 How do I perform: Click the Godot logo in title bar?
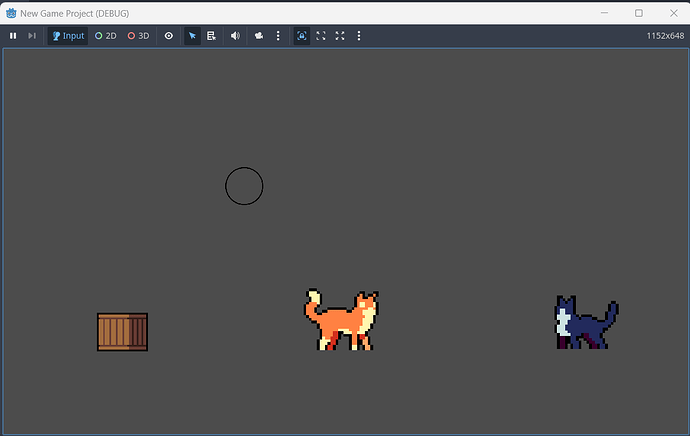tap(11, 13)
